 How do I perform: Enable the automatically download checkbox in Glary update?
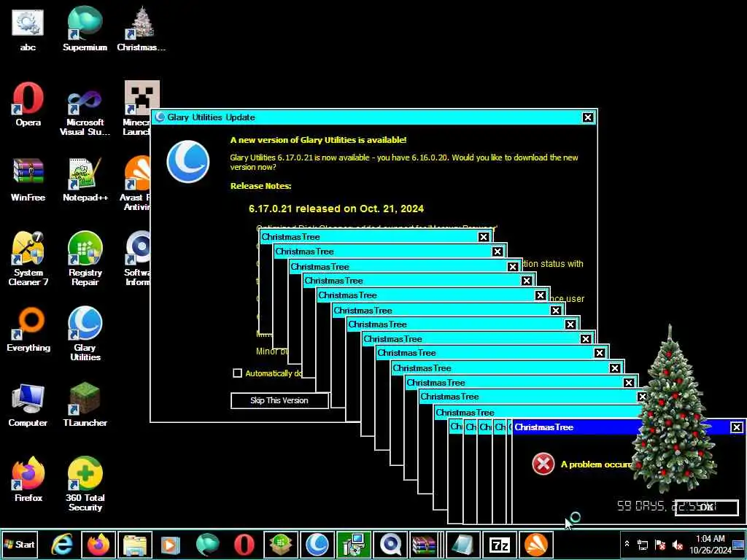point(237,373)
